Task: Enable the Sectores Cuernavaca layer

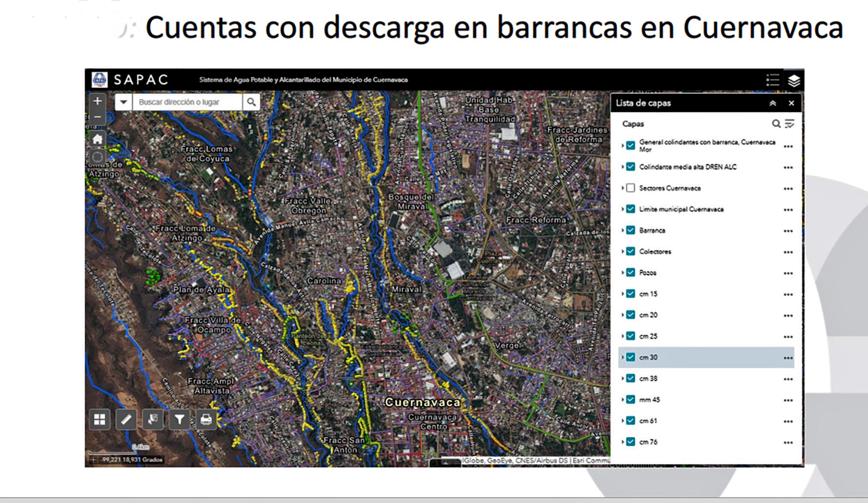Action: 631,188
